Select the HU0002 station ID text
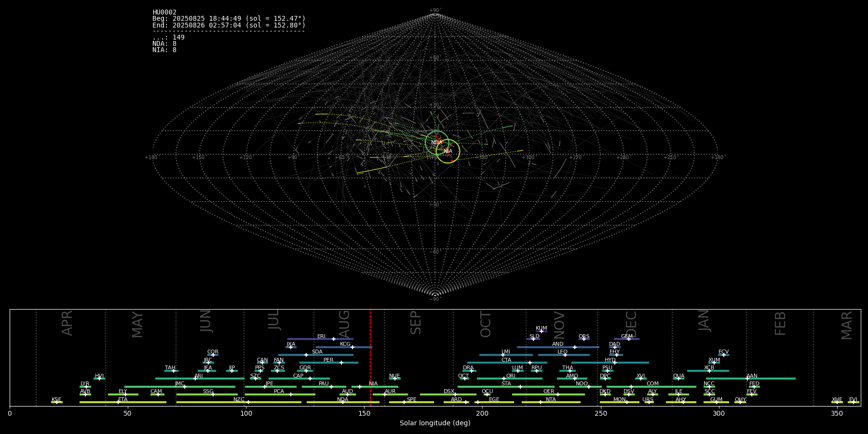The width and height of the screenshot is (868, 434). click(x=164, y=13)
